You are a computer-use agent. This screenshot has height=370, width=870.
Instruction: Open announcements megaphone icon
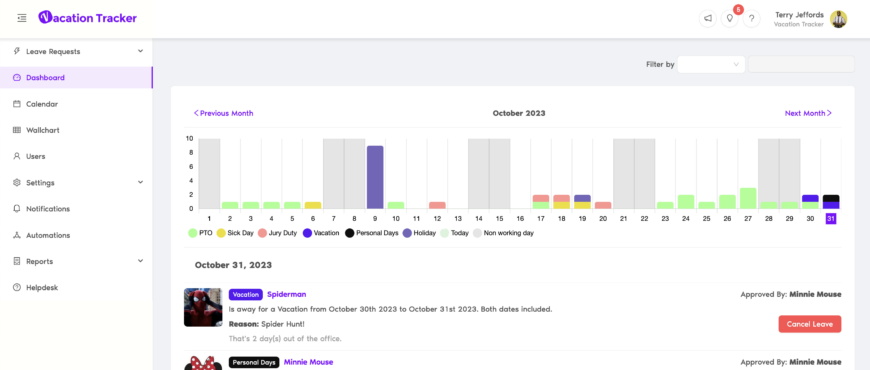pyautogui.click(x=707, y=18)
